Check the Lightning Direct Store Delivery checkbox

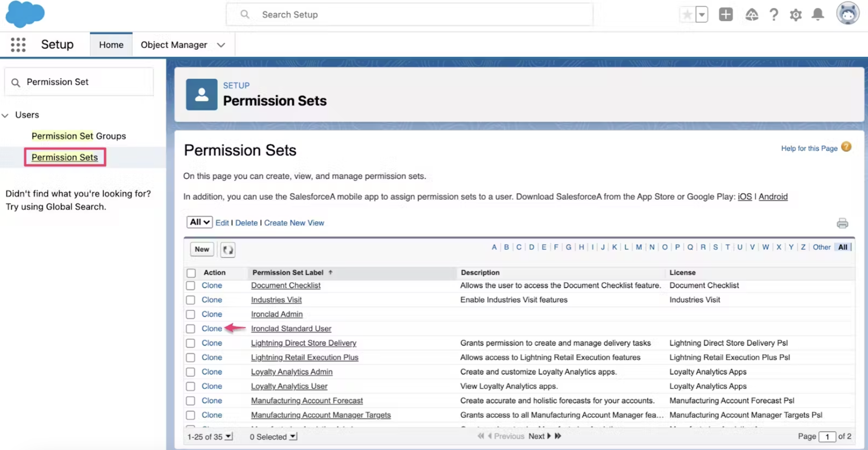[x=190, y=343]
